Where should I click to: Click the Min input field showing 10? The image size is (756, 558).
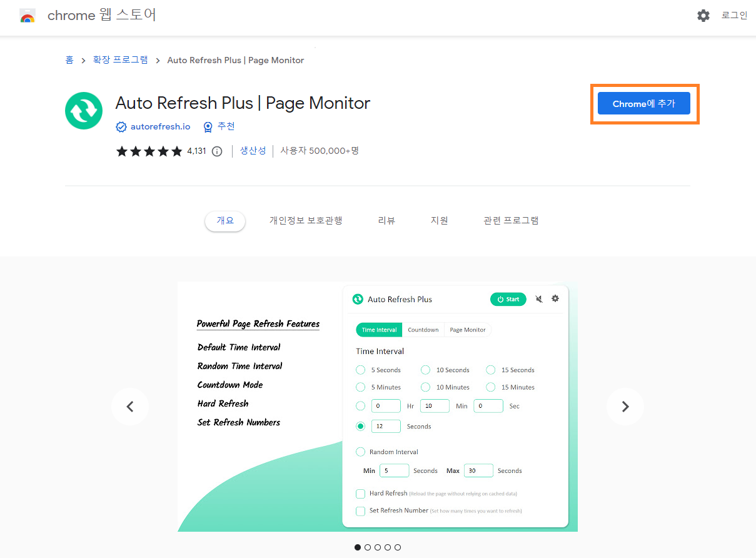(x=435, y=406)
